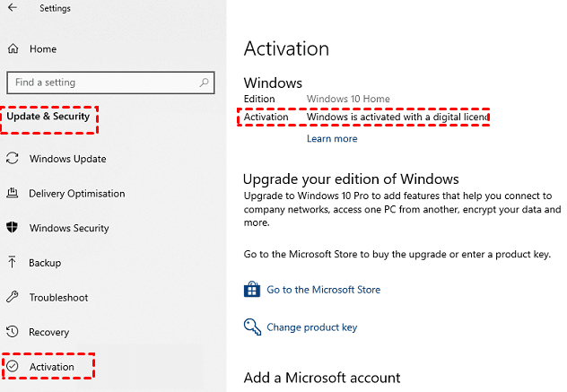Select Delivery Optimisation from sidebar
567x392 pixels.
pos(76,194)
